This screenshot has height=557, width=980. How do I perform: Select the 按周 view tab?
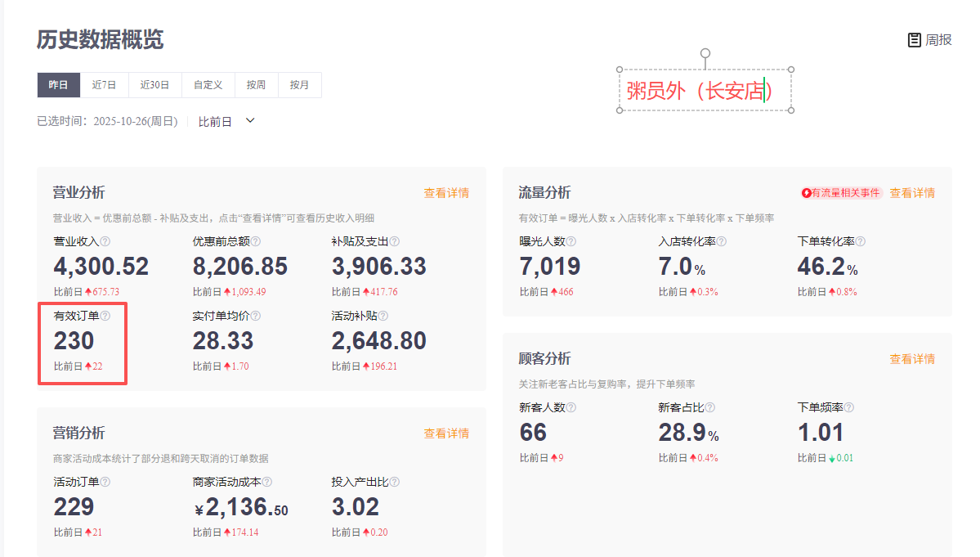[x=256, y=85]
